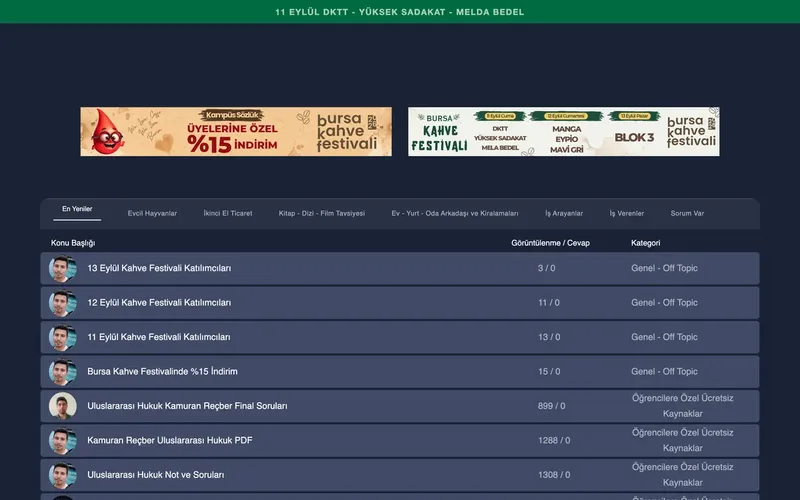Click Genel - Off Topic category of 12 Eylül topic
The image size is (800, 500).
664,303
